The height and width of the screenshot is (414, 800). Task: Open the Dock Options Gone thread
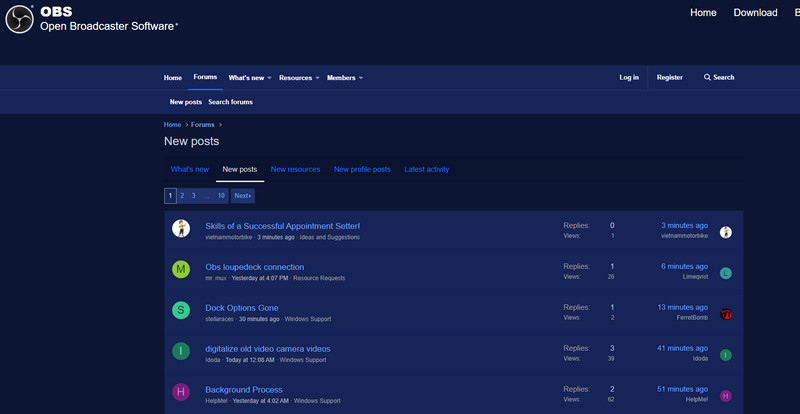[x=242, y=308]
